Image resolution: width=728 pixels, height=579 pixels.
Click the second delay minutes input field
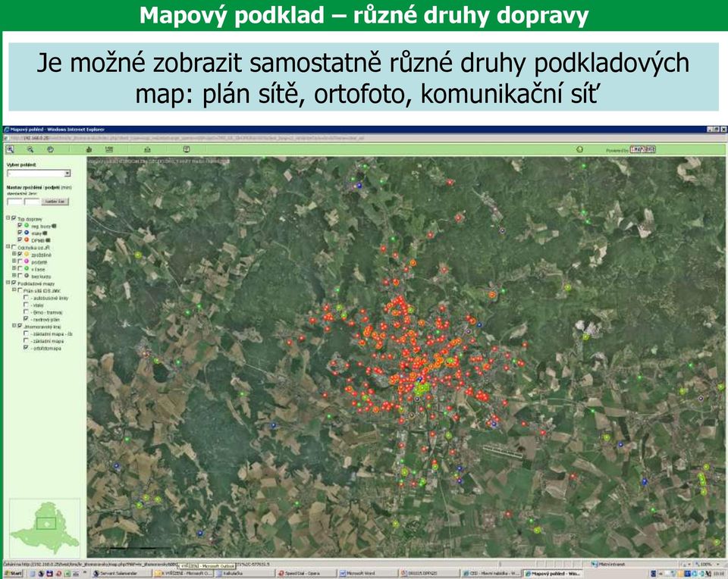coord(32,202)
